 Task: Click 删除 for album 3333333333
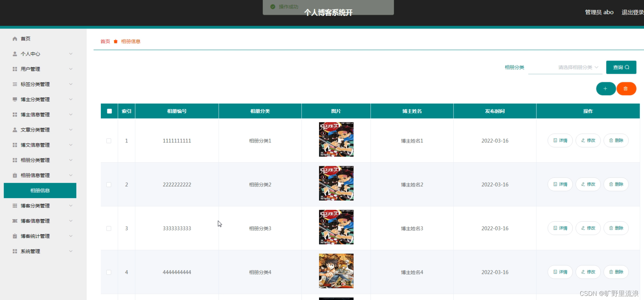[x=616, y=228]
